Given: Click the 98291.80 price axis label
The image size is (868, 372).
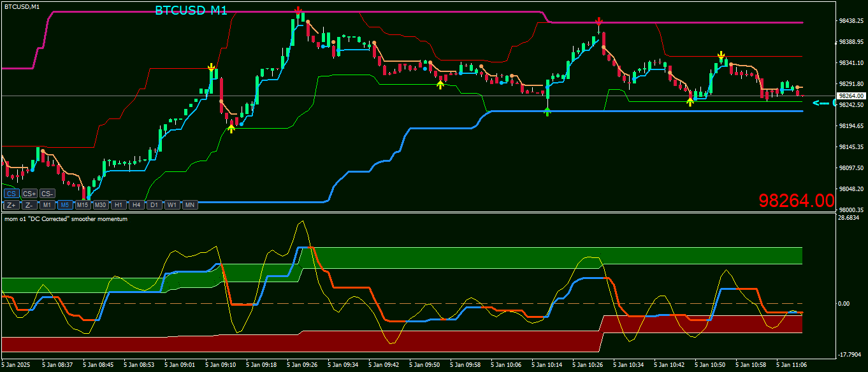Looking at the screenshot, I should 851,84.
